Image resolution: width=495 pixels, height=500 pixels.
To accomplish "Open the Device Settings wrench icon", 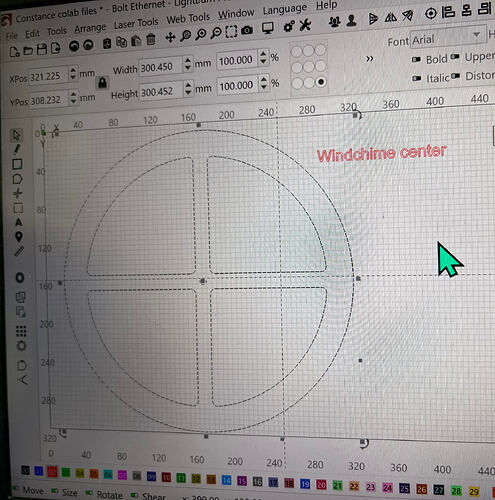I will (x=305, y=25).
